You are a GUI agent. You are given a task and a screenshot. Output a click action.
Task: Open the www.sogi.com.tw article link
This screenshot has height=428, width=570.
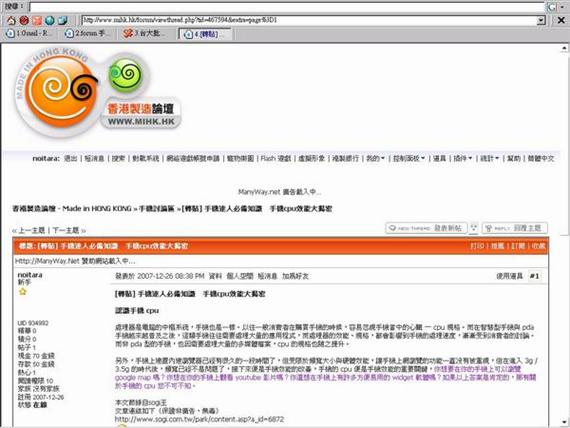click(x=199, y=419)
